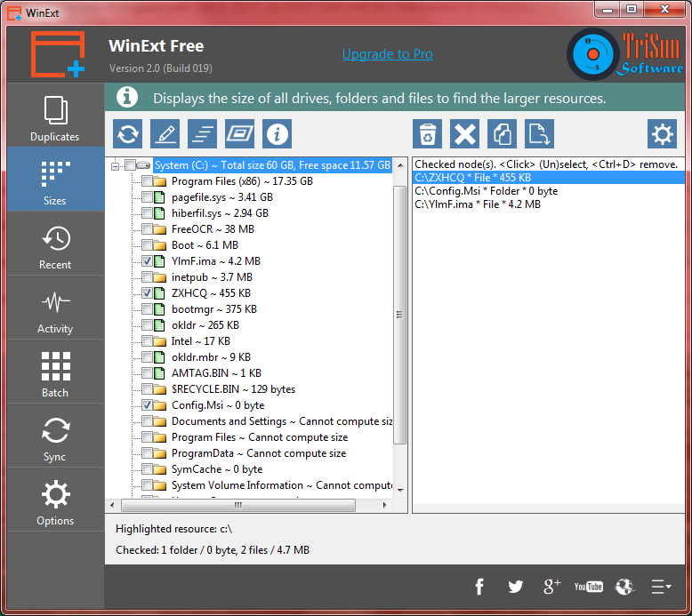Click the X delete permanently icon

[464, 133]
